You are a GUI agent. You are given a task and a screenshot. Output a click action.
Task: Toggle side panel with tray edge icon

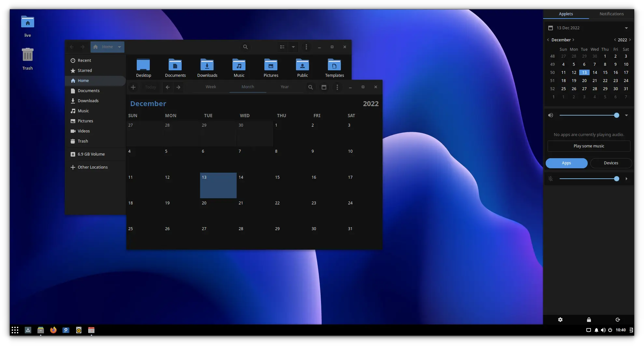(x=631, y=330)
